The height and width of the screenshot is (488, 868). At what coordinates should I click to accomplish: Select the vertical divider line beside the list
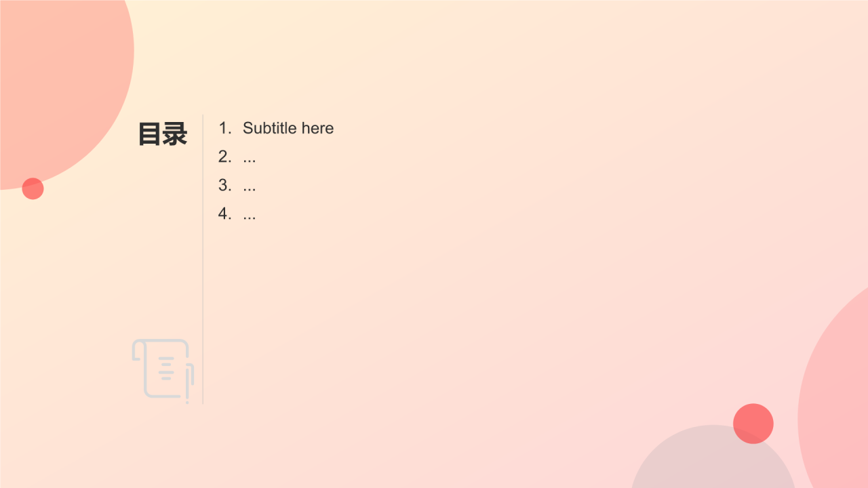tap(203, 260)
